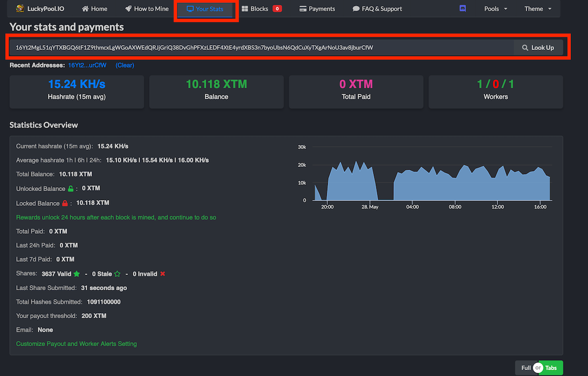This screenshot has height=376, width=588.
Task: Click the Total Hashes Submitted value 1091100000
Action: coord(104,302)
